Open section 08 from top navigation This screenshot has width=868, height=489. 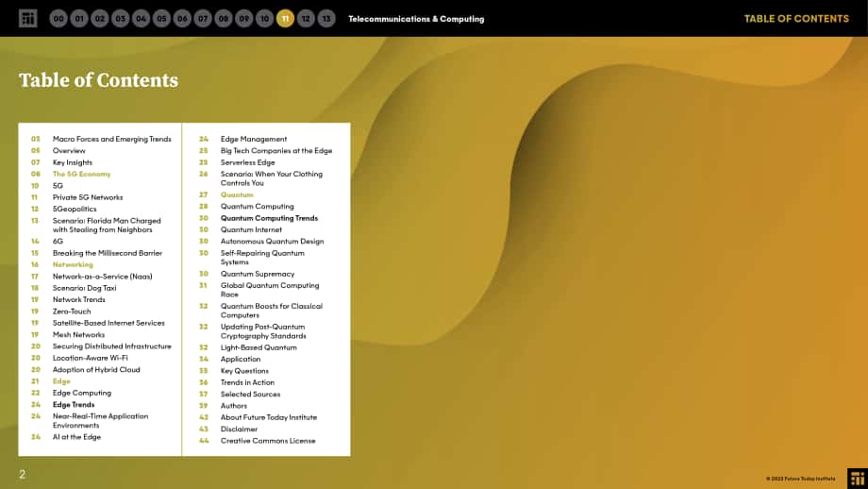pos(224,18)
